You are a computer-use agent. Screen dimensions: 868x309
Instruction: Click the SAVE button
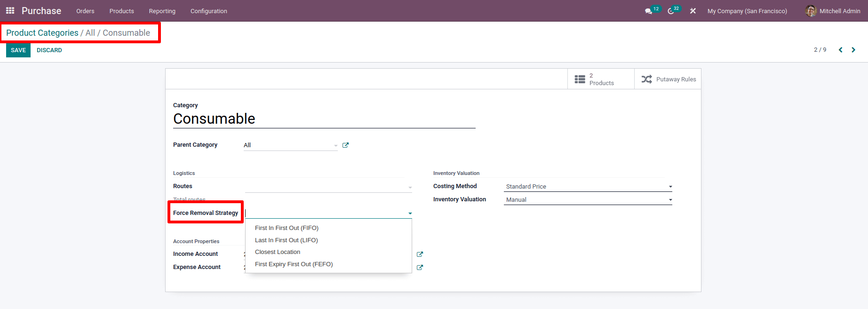(18, 50)
